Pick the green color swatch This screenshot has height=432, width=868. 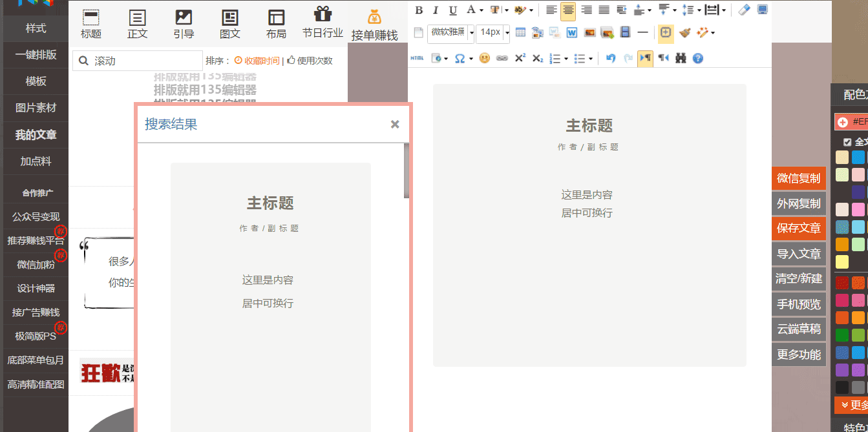coord(842,335)
